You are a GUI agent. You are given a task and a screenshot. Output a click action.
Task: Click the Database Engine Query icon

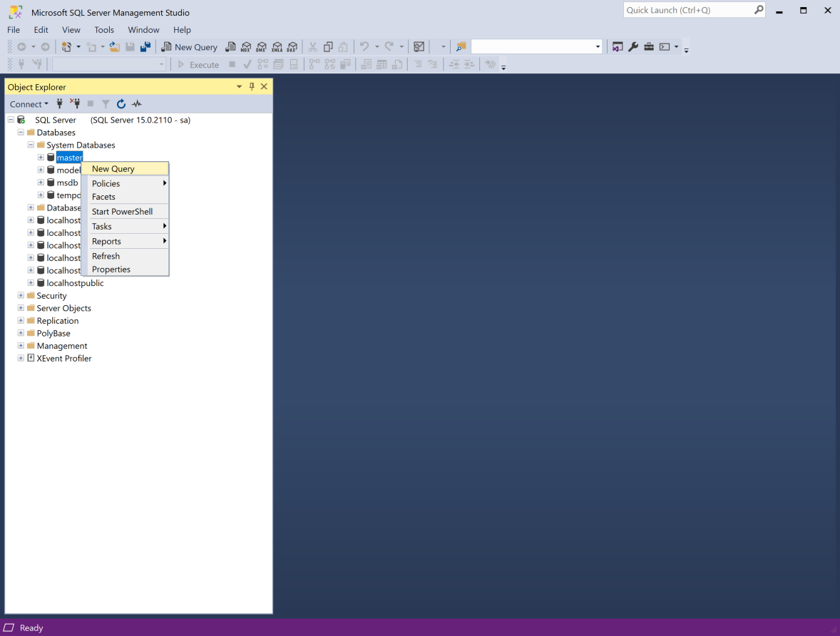[230, 47]
